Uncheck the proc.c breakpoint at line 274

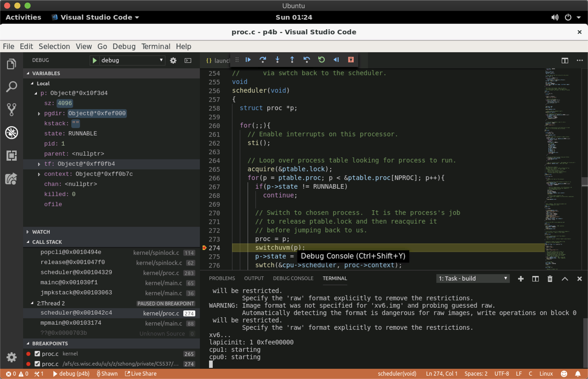tap(37, 364)
